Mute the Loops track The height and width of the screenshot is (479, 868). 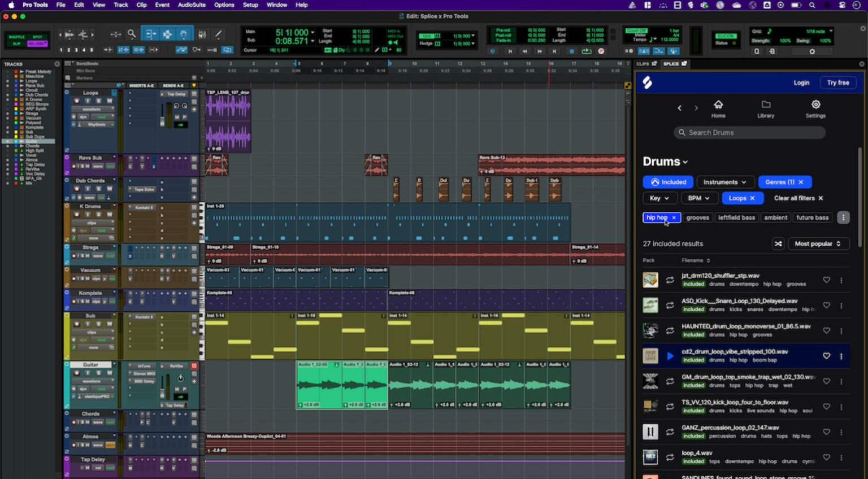click(110, 101)
